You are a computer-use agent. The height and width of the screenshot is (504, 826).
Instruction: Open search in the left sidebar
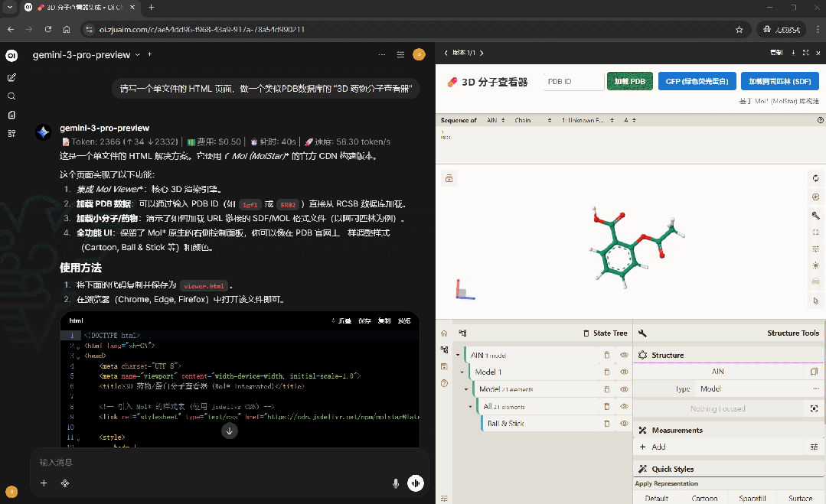pos(11,96)
